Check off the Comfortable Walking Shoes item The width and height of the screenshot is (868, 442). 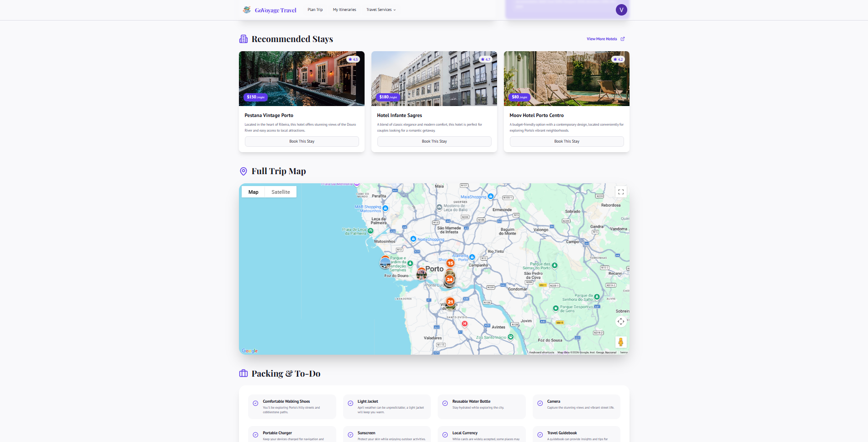(x=256, y=403)
